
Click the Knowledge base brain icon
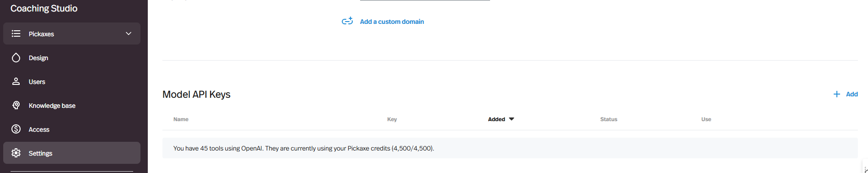coord(16,105)
